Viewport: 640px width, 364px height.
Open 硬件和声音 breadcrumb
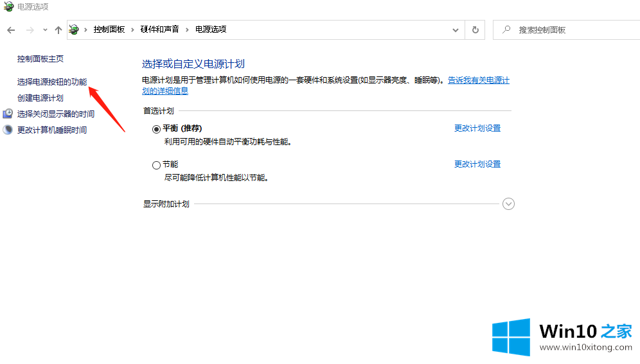159,30
